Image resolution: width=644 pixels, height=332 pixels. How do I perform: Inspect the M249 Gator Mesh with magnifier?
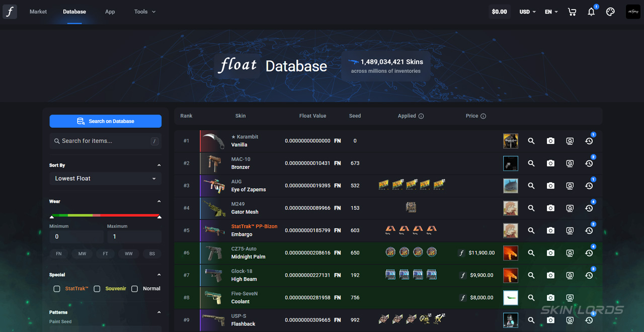tap(531, 208)
